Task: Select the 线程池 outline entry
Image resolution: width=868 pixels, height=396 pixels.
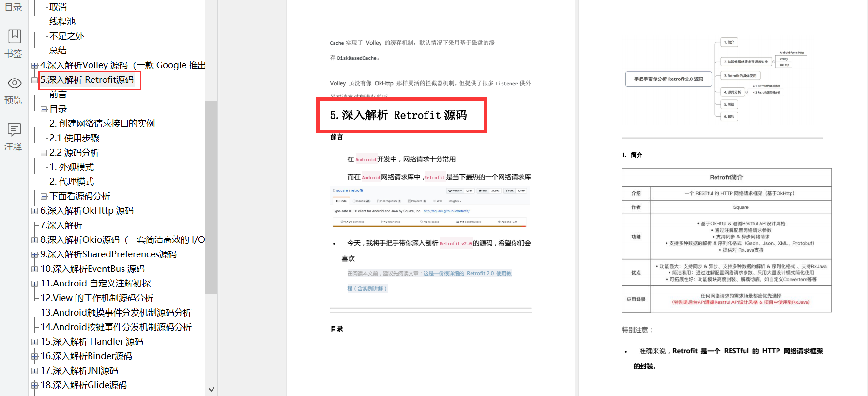Action: point(62,21)
